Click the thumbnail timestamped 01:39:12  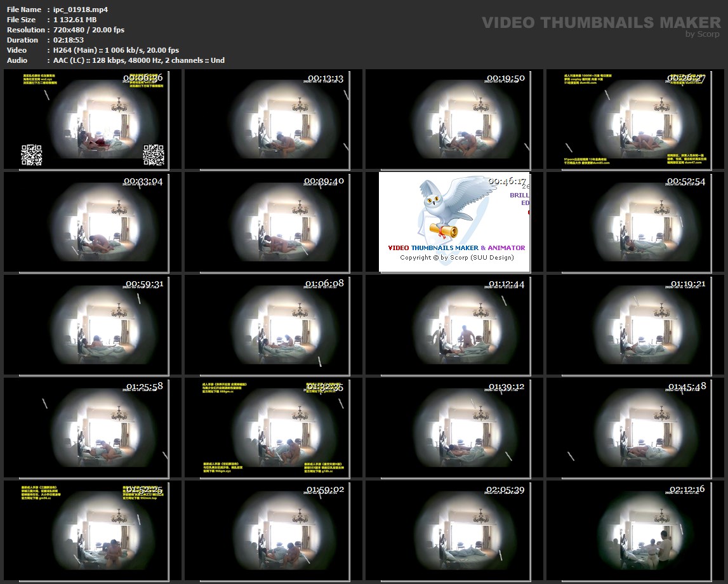pyautogui.click(x=454, y=428)
